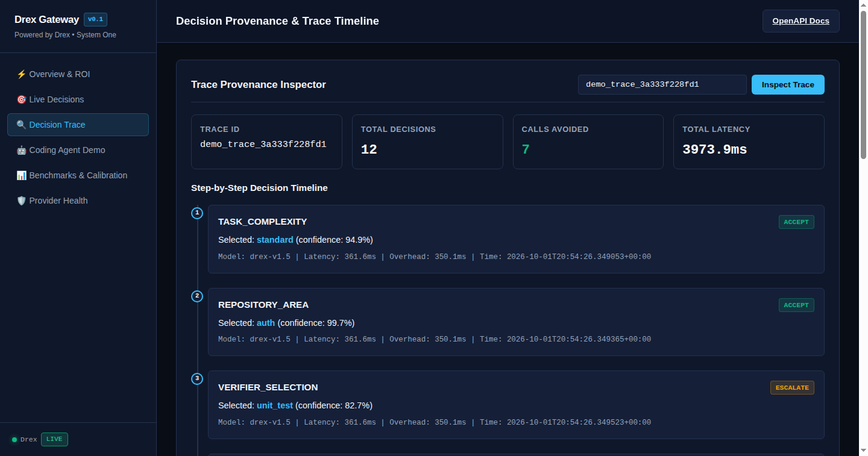Click the TASK_COMPLEXITY step title
The image size is (868, 456).
263,222
